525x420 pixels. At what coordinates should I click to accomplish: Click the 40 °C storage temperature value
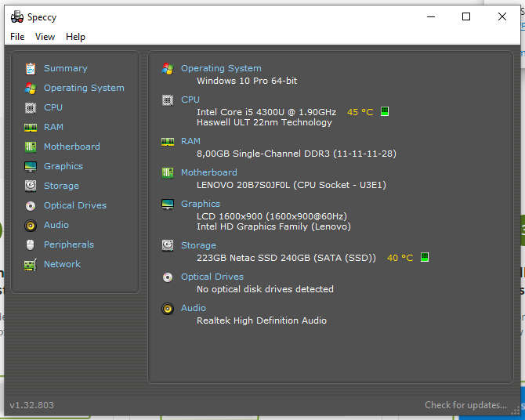point(400,258)
